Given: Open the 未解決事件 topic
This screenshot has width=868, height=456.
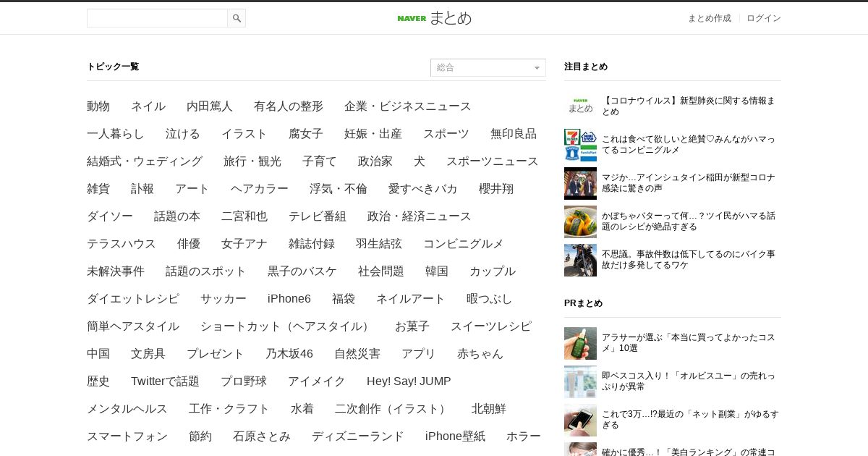Looking at the screenshot, I should tap(116, 271).
